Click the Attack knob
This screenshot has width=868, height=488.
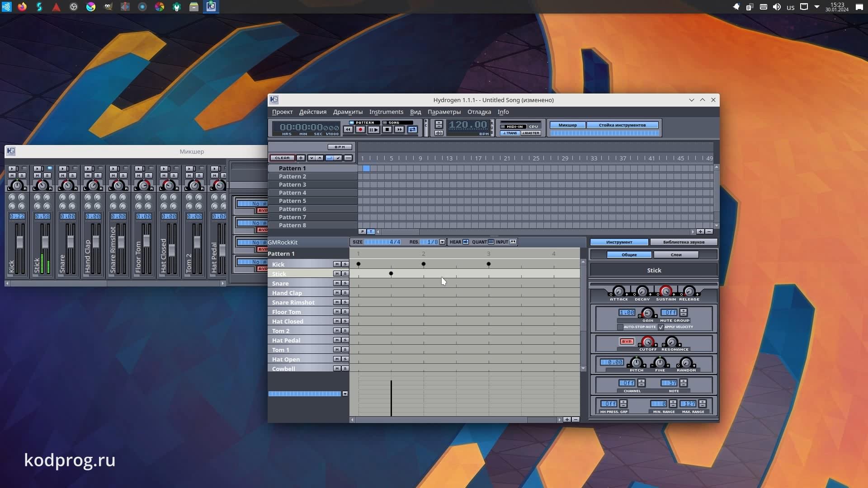pos(618,291)
